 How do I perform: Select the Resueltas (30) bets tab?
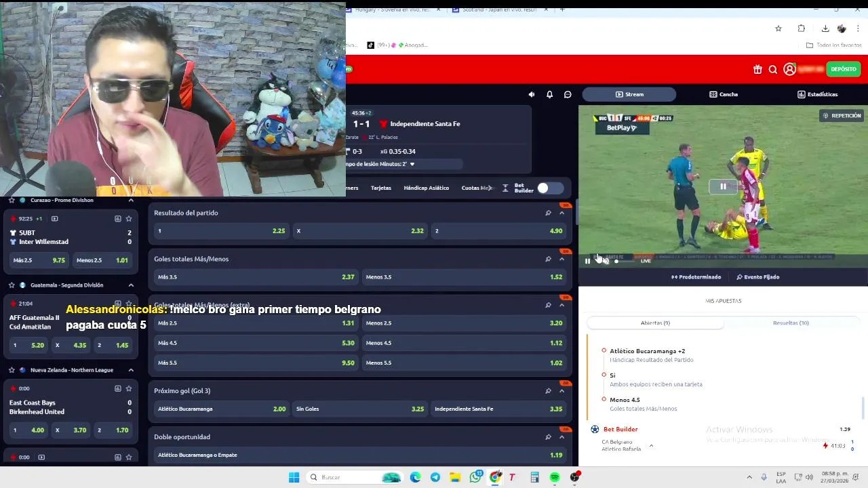[791, 323]
